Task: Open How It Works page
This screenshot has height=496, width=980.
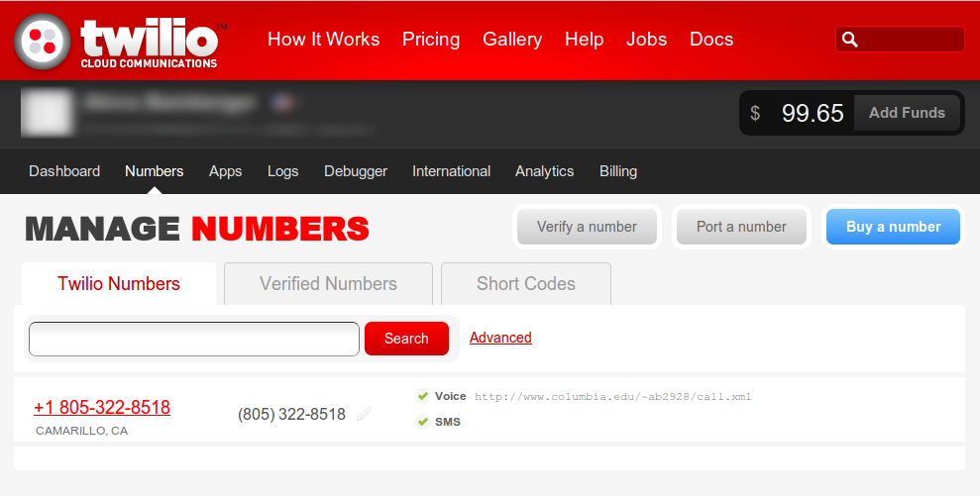Action: pos(324,39)
